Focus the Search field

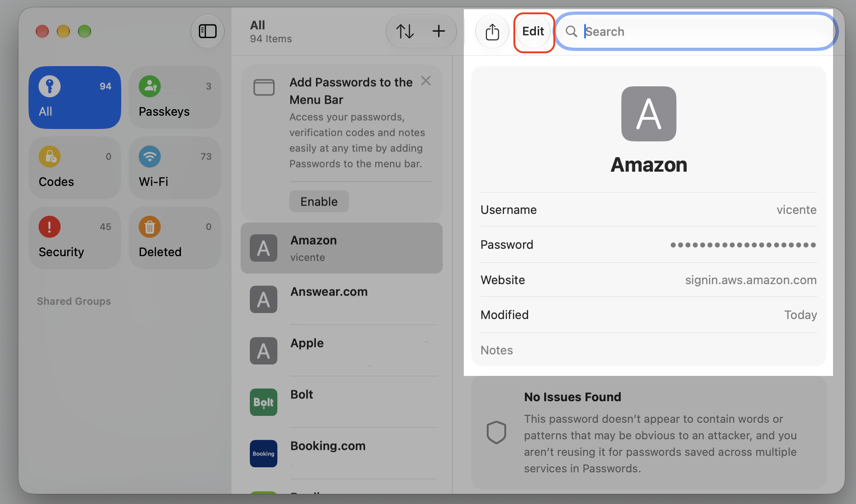tap(696, 31)
